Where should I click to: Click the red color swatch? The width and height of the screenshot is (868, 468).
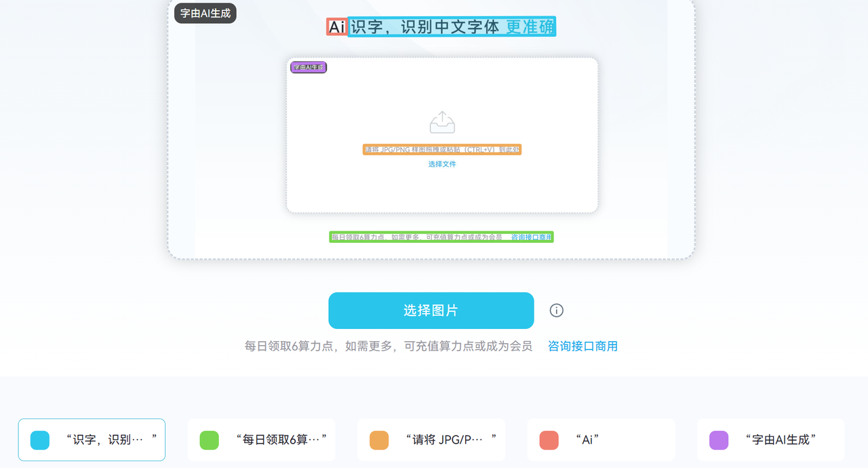(549, 440)
